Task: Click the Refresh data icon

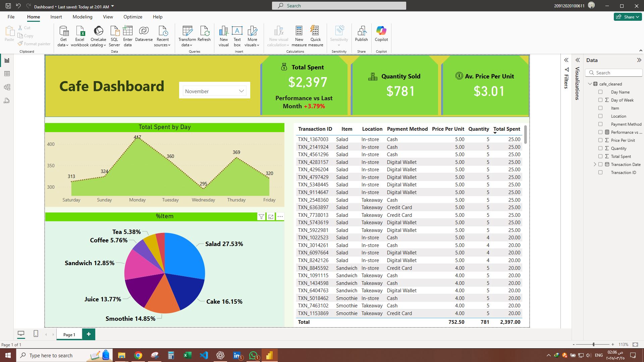Action: pyautogui.click(x=204, y=32)
